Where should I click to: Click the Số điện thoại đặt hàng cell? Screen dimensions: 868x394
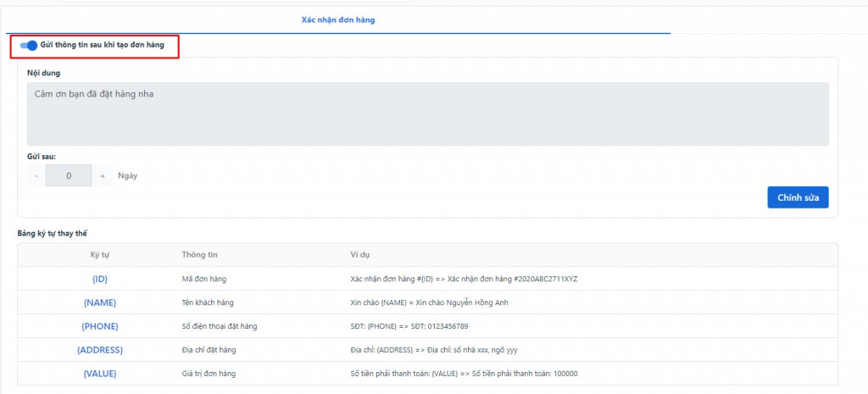[220, 326]
